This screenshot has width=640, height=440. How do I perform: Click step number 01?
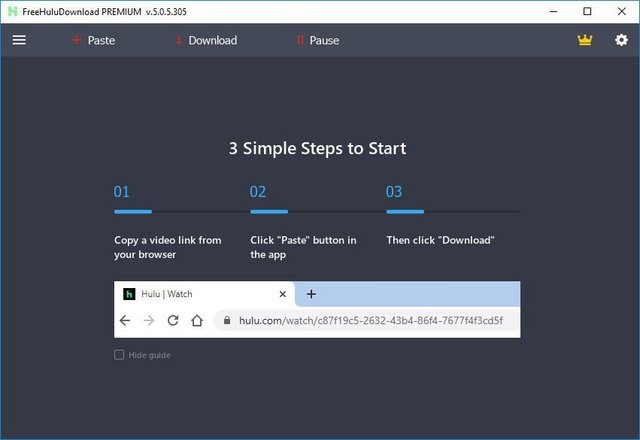point(122,192)
